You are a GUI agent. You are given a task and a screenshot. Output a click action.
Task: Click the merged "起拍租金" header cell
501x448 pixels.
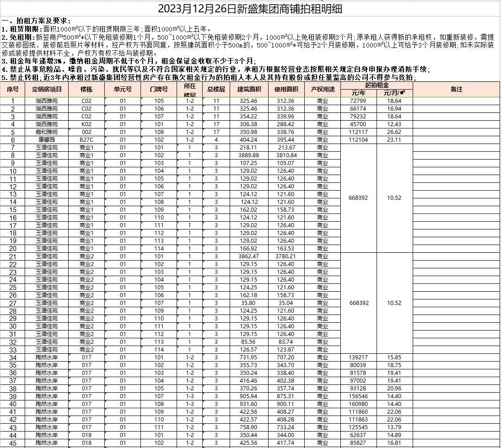pyautogui.click(x=377, y=85)
